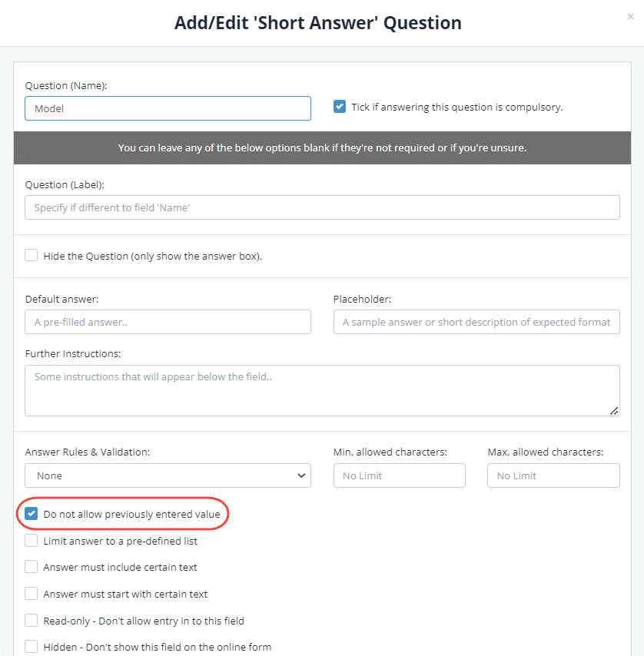The height and width of the screenshot is (656, 644).
Task: Grab the Further Instructions resize handle
Action: pyautogui.click(x=614, y=411)
